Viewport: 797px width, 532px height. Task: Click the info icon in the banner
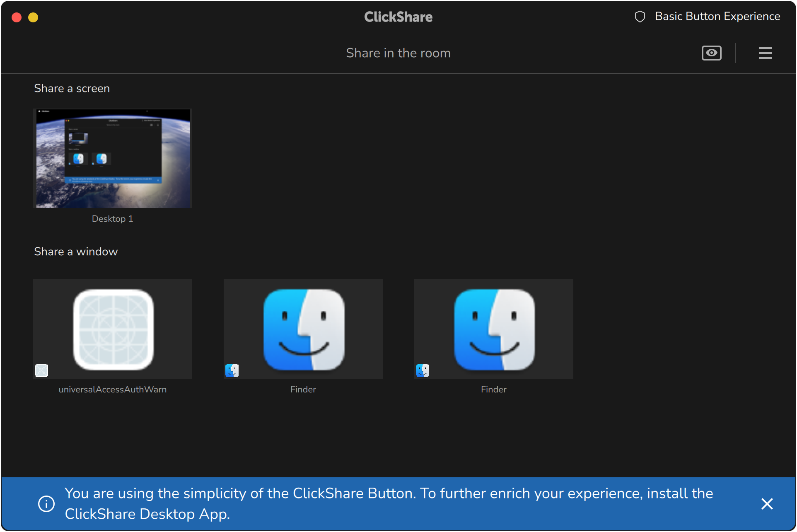46,503
